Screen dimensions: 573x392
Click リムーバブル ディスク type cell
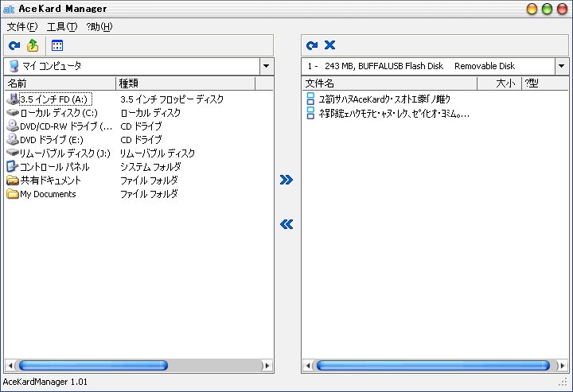[x=158, y=153]
